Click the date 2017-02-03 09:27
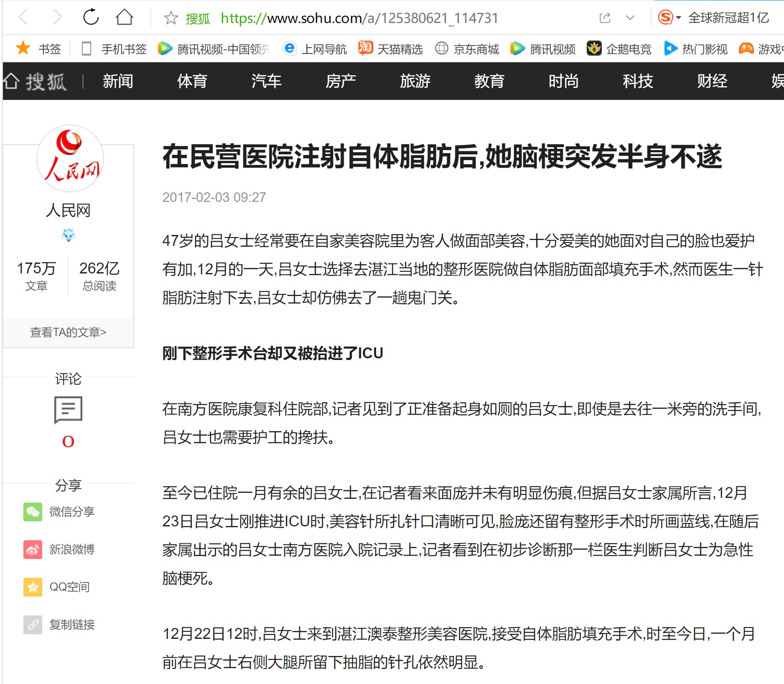This screenshot has height=684, width=784. [x=214, y=197]
